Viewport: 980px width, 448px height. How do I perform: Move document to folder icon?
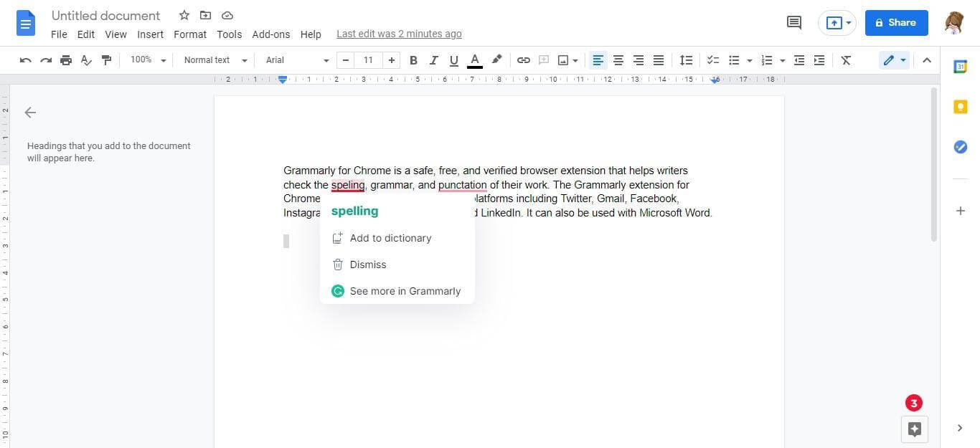click(206, 15)
